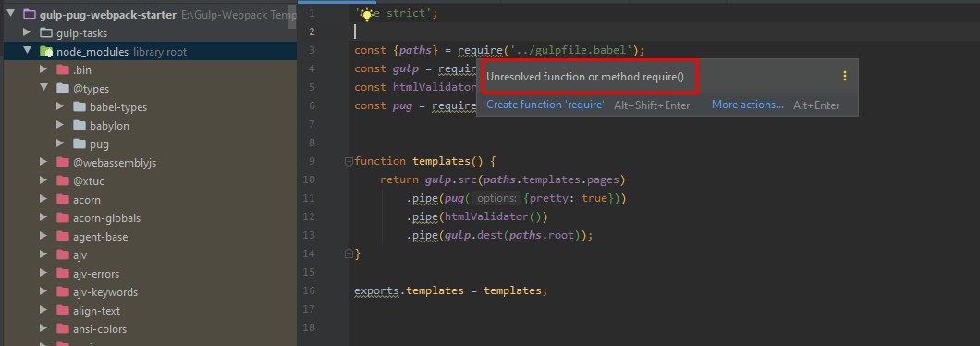
Task: Click the gulp-pug-webpack-starter project folder icon
Action: point(30,15)
